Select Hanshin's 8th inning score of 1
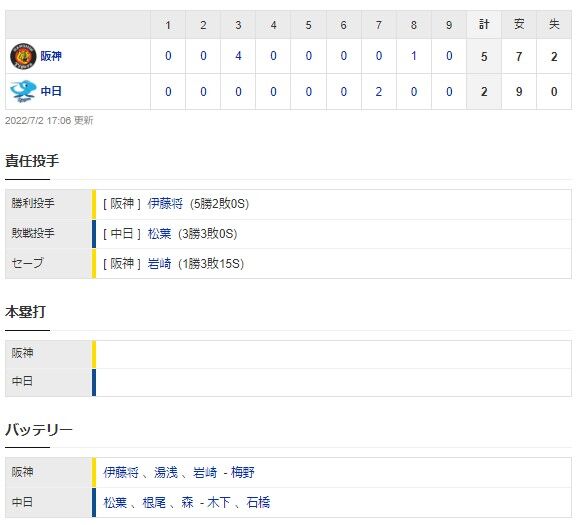Viewport: 580px width, 525px height. 414,56
